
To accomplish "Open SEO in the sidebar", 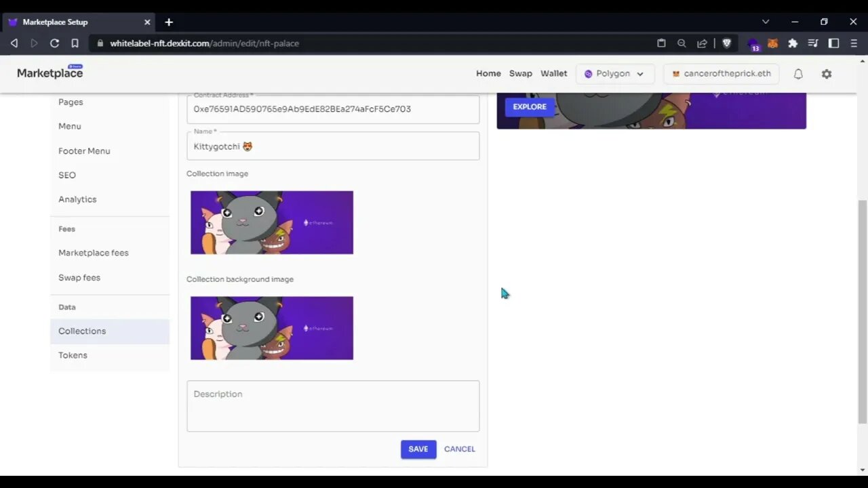I will [x=67, y=175].
